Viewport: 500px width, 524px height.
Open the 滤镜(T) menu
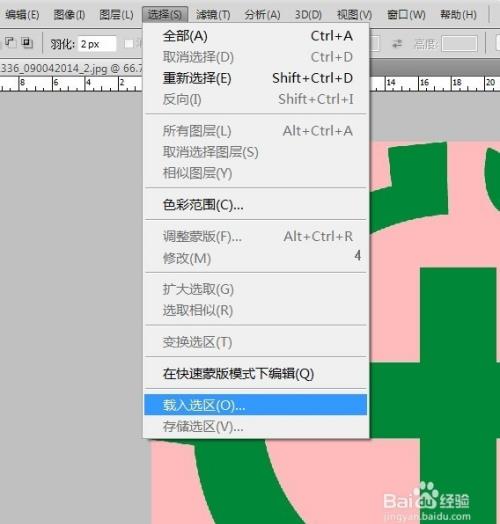[x=213, y=15]
